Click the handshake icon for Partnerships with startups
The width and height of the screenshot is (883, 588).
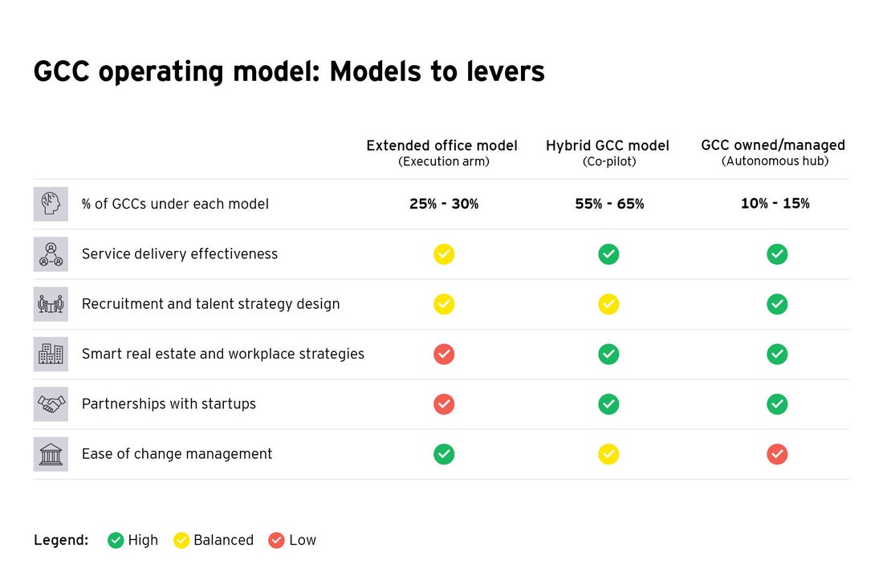[51, 404]
